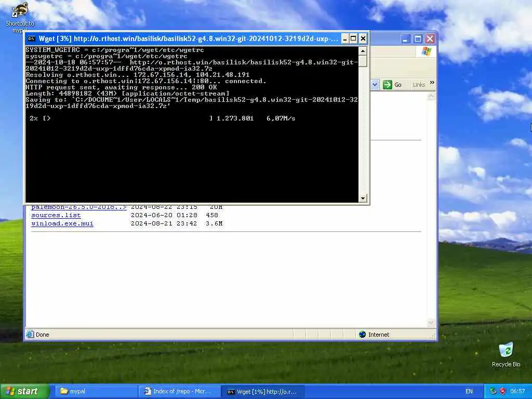Open the winload.exe.mui link
This screenshot has height=399, width=532.
click(62, 223)
